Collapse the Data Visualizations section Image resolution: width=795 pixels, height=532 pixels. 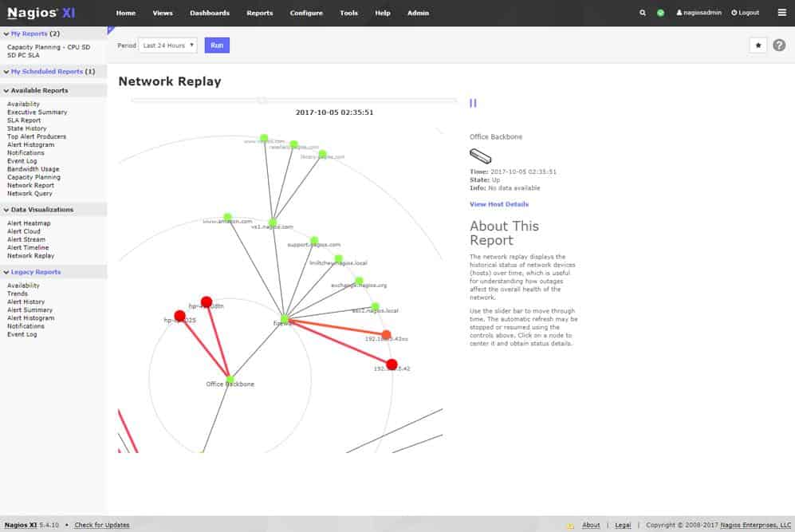click(x=6, y=210)
